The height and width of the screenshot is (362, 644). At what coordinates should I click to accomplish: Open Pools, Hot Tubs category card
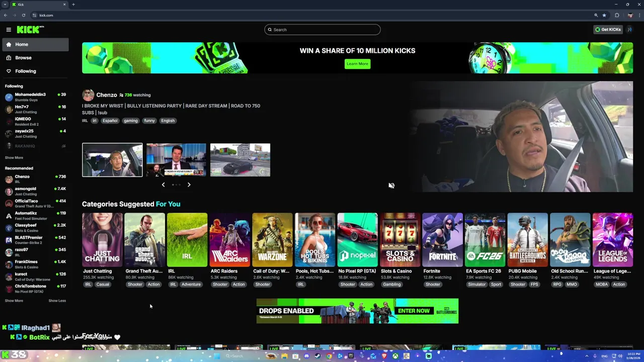coord(314,240)
